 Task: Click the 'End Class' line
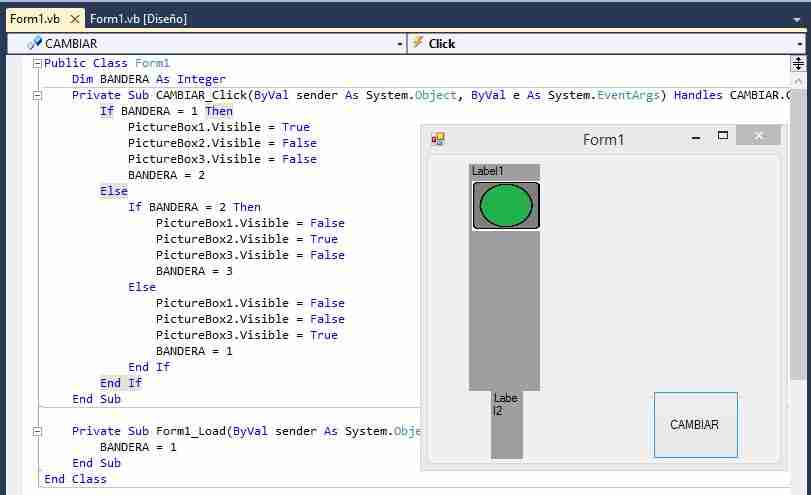pyautogui.click(x=75, y=479)
